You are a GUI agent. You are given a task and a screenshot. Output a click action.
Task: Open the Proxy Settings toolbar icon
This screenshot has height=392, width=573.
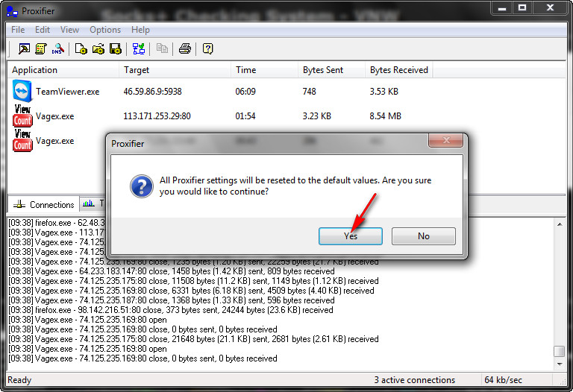24,48
